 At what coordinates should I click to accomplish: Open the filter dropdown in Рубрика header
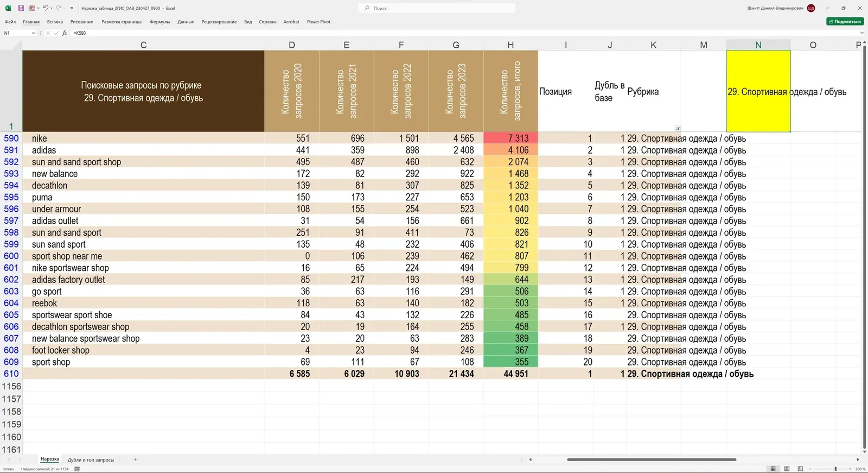click(678, 129)
